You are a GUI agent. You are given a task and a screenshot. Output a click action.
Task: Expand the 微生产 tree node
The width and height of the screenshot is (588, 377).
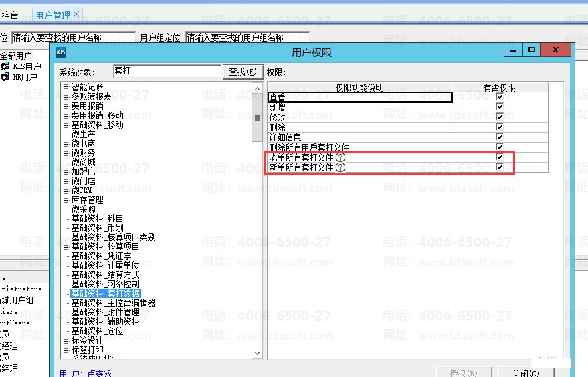pyautogui.click(x=66, y=135)
